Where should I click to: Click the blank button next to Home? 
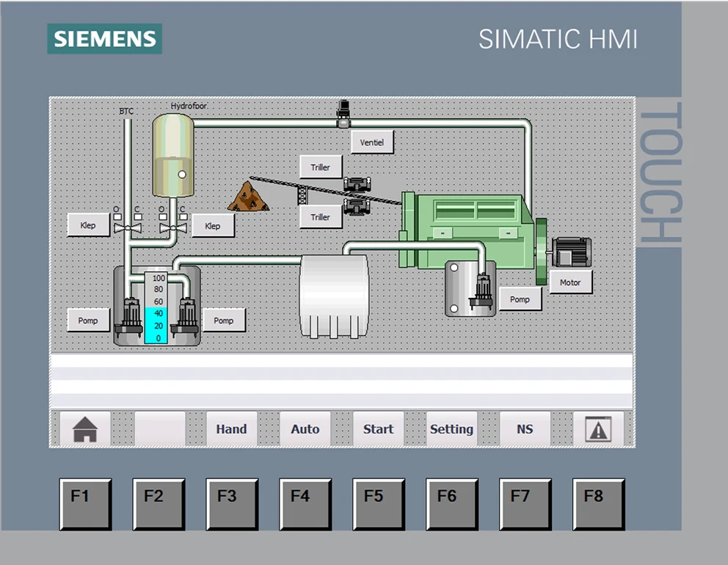pyautogui.click(x=160, y=429)
